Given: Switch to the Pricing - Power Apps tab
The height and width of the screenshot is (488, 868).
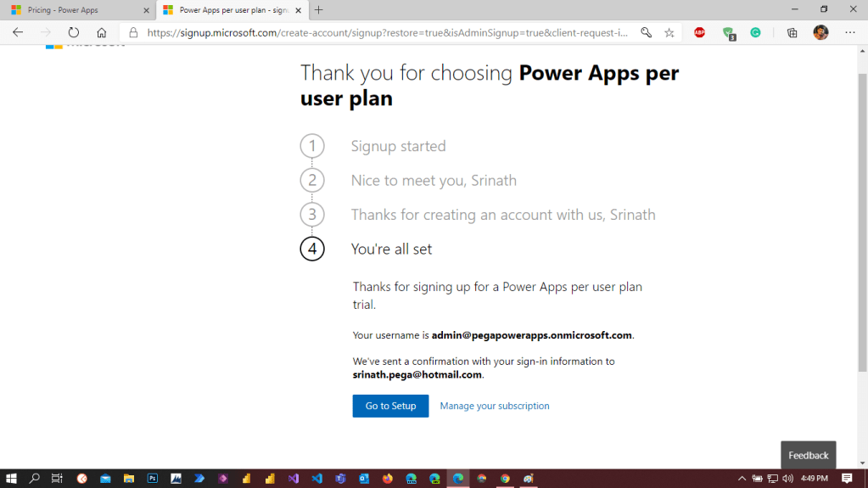Looking at the screenshot, I should [64, 10].
